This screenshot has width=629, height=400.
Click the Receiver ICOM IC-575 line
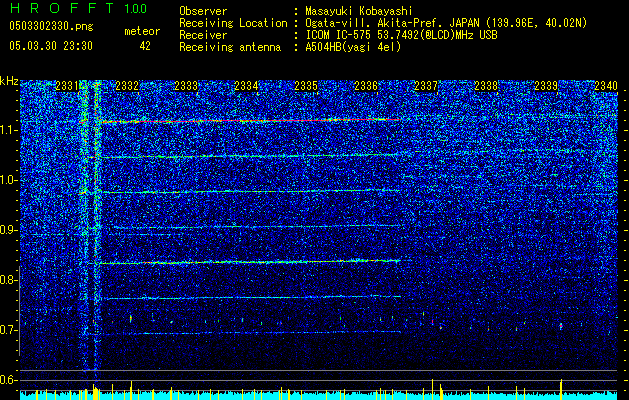click(x=401, y=35)
